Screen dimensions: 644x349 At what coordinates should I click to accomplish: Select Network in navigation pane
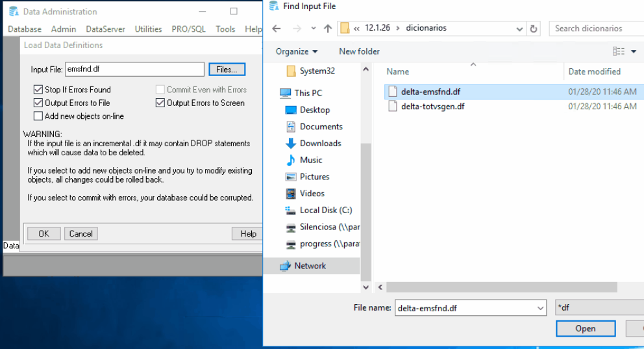click(x=310, y=266)
